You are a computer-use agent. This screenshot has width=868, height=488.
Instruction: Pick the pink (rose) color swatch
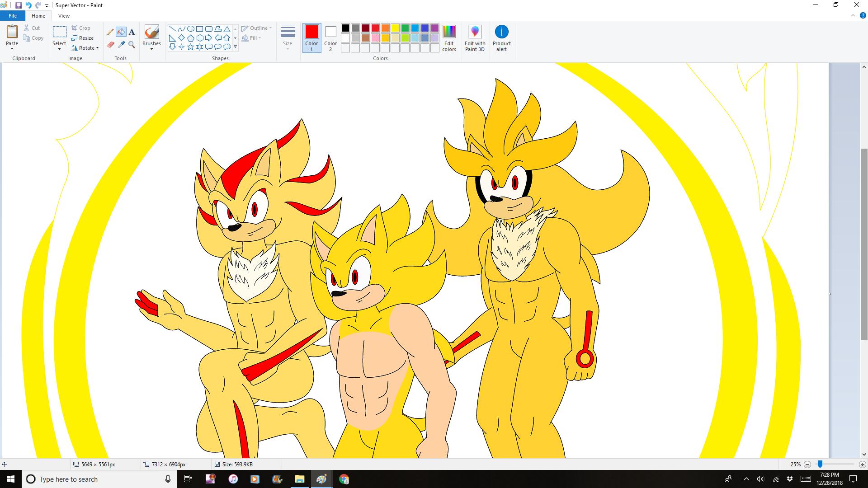tap(375, 38)
